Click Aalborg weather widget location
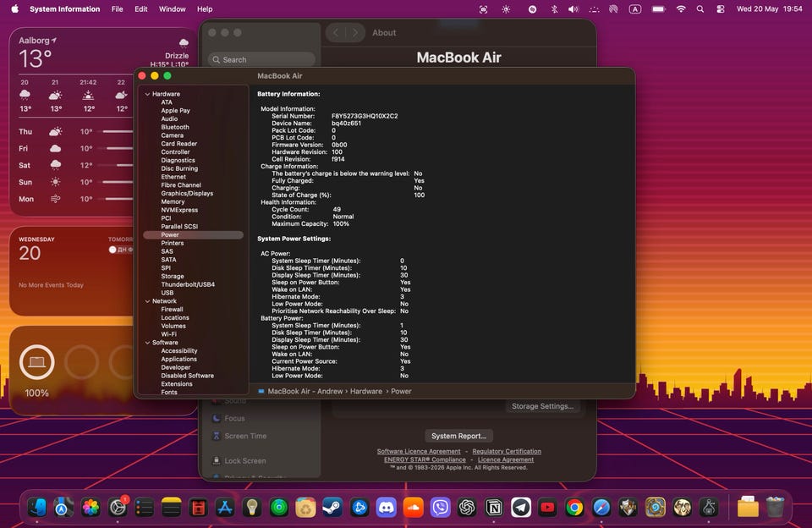This screenshot has height=528, width=812. [x=37, y=41]
